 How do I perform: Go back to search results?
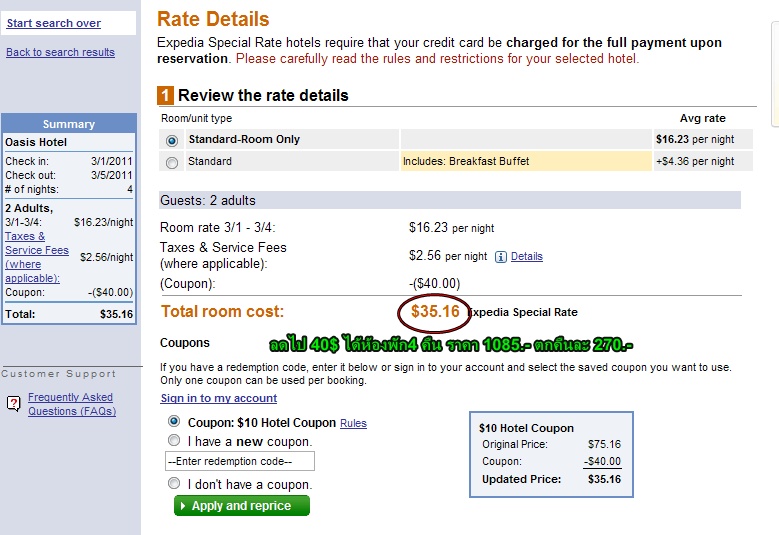click(x=60, y=52)
